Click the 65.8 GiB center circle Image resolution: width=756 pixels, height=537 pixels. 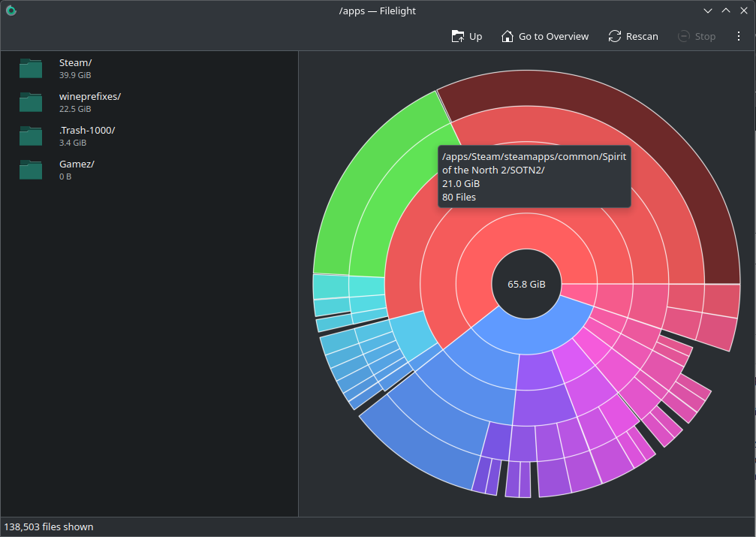tap(526, 285)
